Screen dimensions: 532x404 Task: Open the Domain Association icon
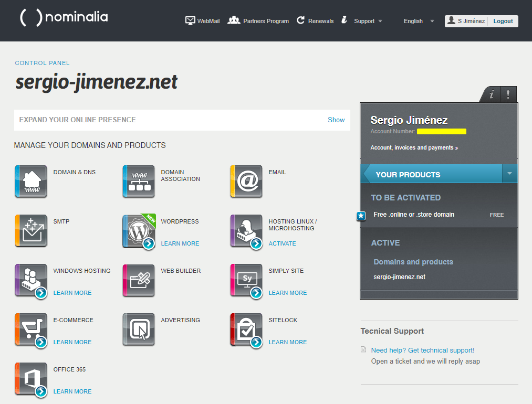139,182
